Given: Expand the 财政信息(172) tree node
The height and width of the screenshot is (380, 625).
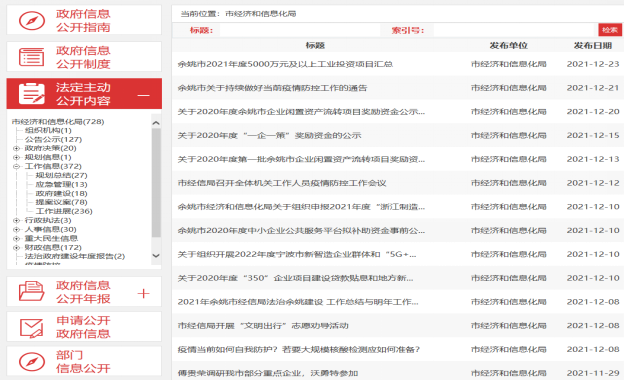Looking at the screenshot, I should [16, 248].
